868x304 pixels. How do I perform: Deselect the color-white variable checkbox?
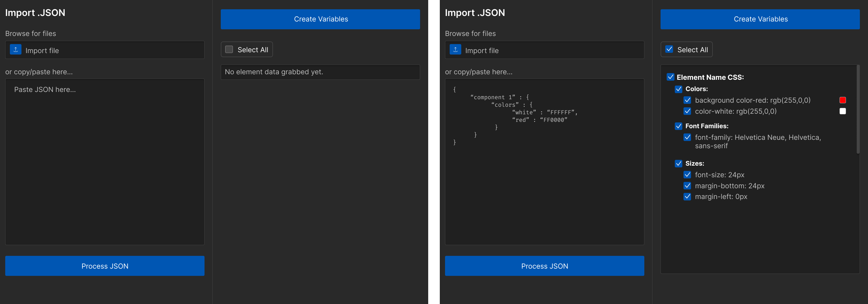687,111
